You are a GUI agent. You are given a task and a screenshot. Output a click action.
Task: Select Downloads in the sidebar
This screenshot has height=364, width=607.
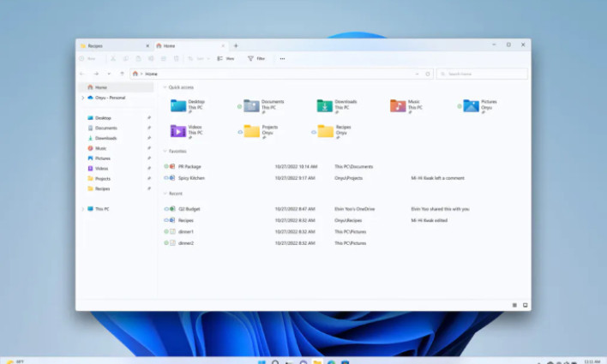pyautogui.click(x=102, y=138)
